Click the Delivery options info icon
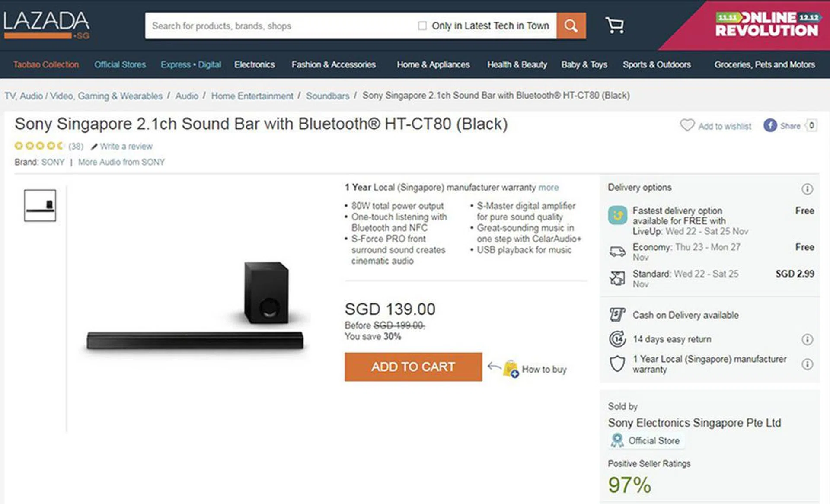The height and width of the screenshot is (504, 830). coord(807,189)
